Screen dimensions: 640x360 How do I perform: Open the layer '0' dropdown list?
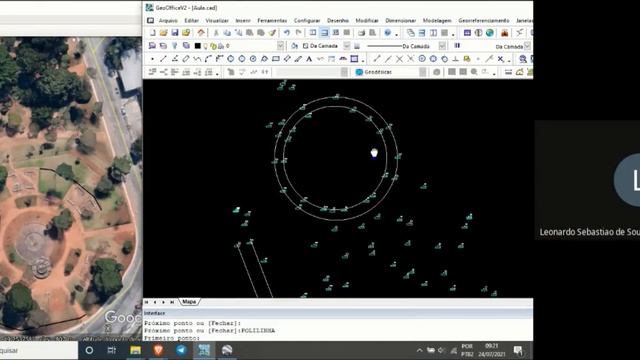click(x=280, y=46)
